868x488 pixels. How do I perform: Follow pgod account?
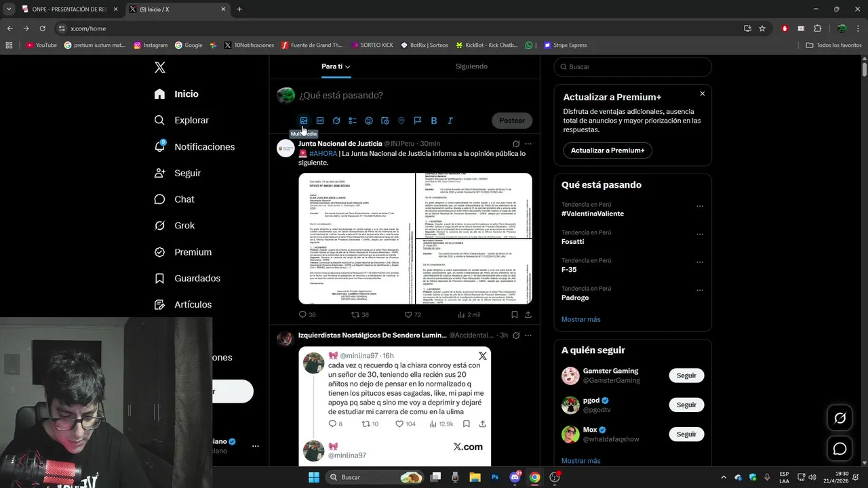click(x=686, y=405)
